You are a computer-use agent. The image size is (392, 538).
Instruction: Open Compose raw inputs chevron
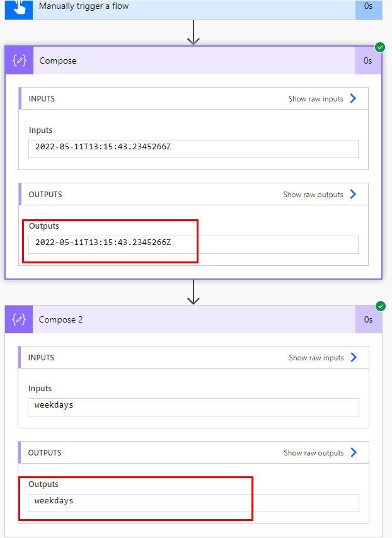point(353,98)
